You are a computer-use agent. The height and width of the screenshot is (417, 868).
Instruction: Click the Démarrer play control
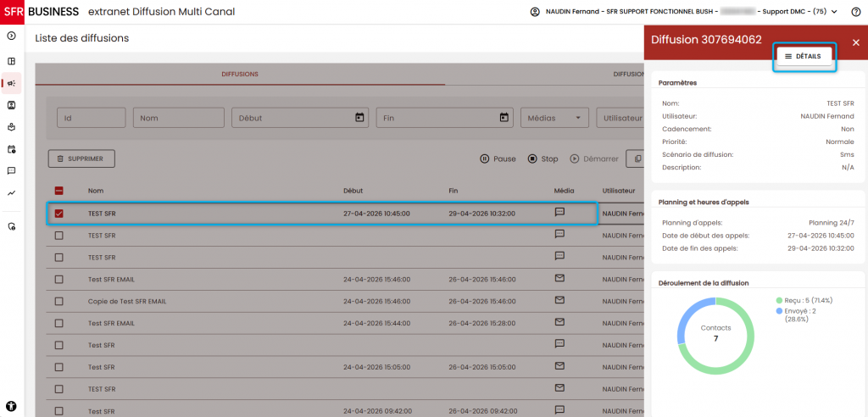[594, 159]
